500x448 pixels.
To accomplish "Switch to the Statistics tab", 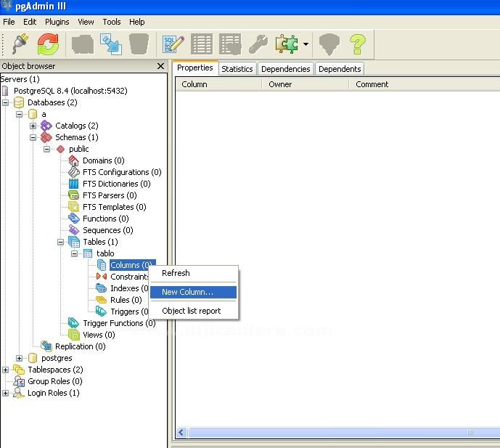I will [237, 69].
